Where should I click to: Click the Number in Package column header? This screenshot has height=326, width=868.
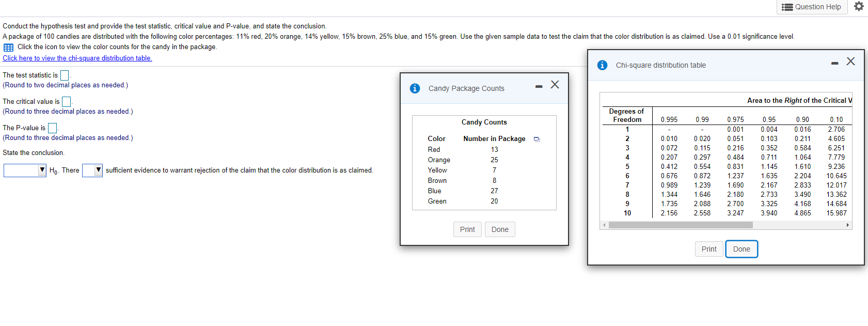(x=494, y=138)
